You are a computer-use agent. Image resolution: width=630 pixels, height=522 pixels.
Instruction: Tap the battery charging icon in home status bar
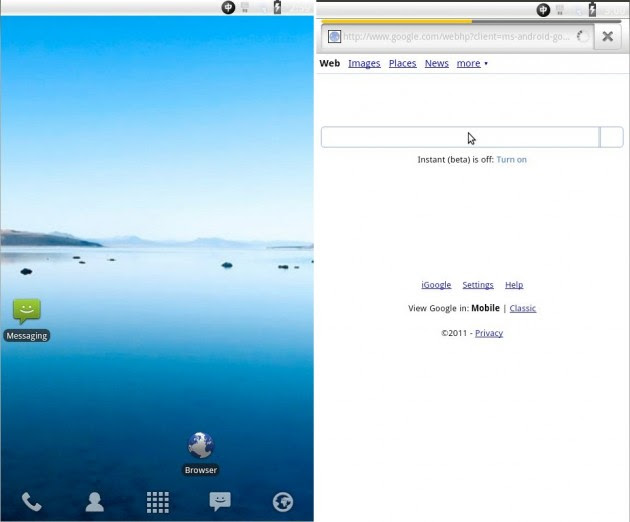tap(277, 7)
